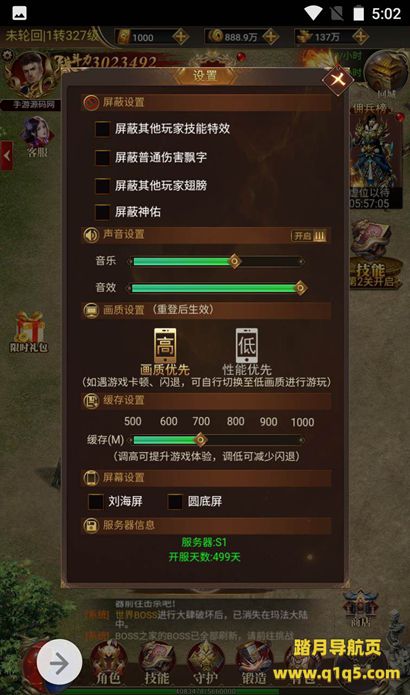Toggle the 圆底屏 checkbox
The image size is (410, 695).
175,501
